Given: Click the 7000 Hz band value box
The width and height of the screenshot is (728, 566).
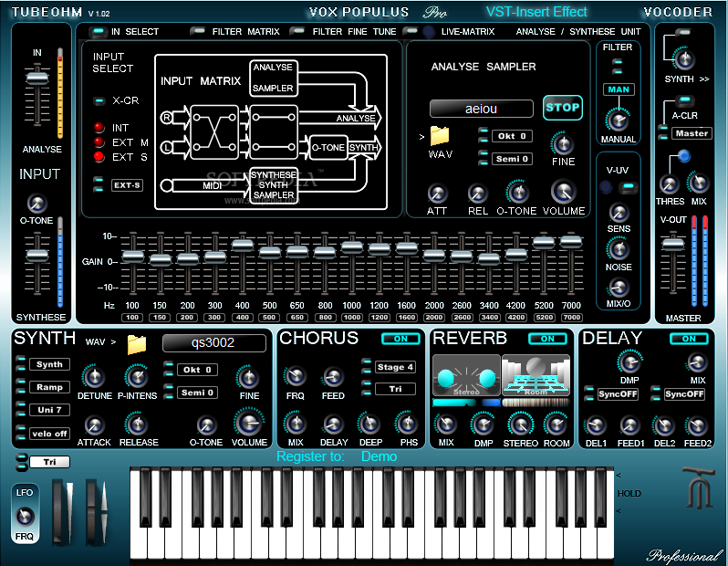Looking at the screenshot, I should click(x=571, y=318).
